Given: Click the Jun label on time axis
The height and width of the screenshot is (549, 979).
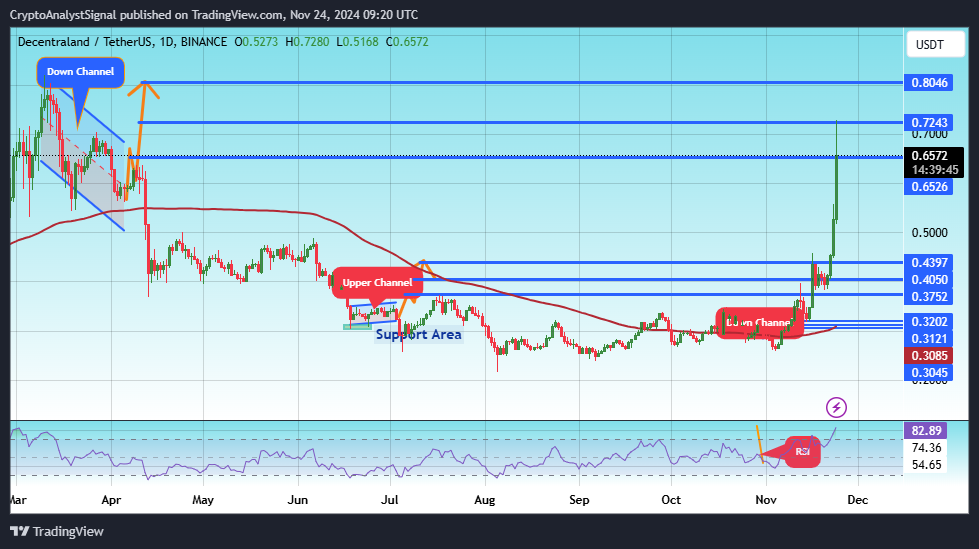Looking at the screenshot, I should (298, 500).
